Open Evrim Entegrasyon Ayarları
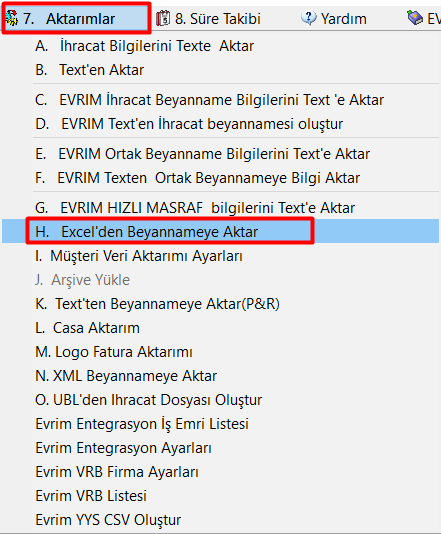The height and width of the screenshot is (534, 441). pos(220,448)
